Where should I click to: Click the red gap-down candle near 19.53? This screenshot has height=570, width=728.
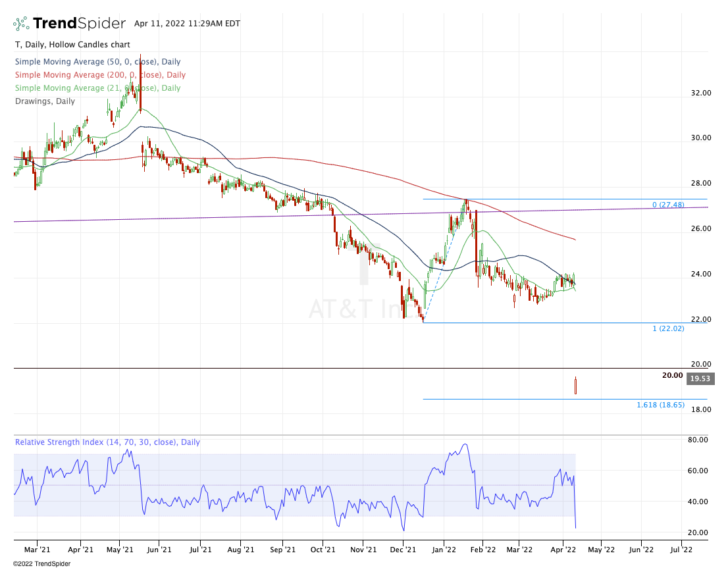[x=576, y=386]
